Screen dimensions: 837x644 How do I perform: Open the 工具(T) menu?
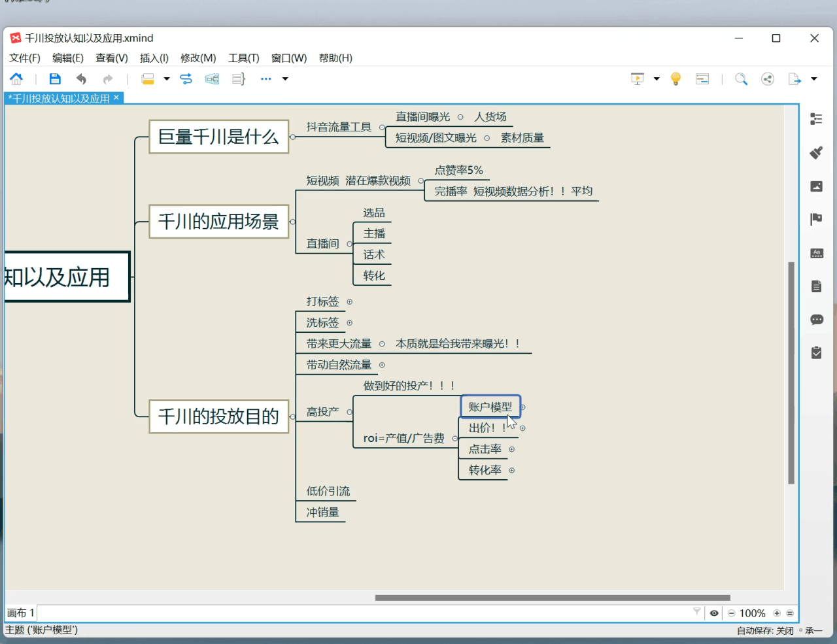click(x=244, y=58)
